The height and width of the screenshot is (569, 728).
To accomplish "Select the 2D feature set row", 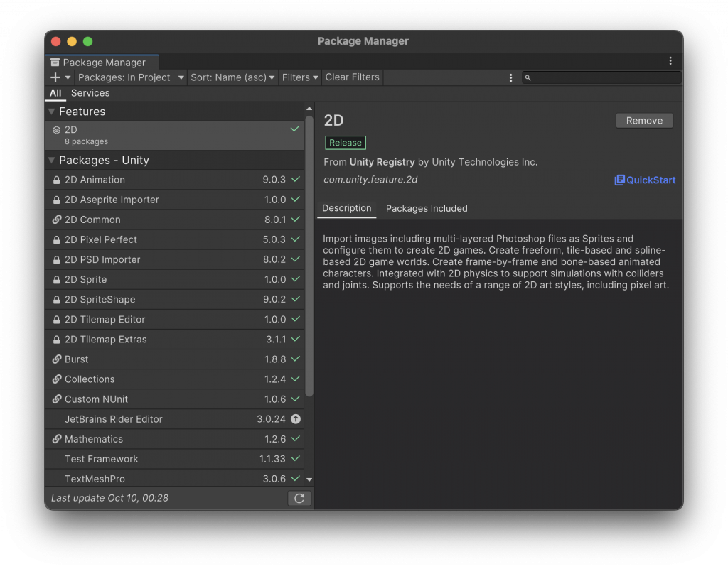I will tap(175, 136).
